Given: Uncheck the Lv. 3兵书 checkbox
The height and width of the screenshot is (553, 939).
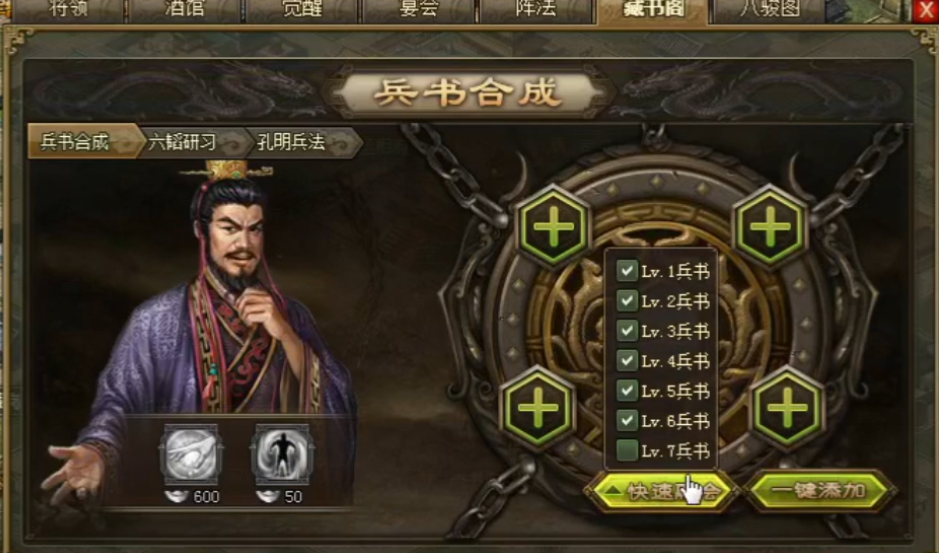Looking at the screenshot, I should click(627, 331).
